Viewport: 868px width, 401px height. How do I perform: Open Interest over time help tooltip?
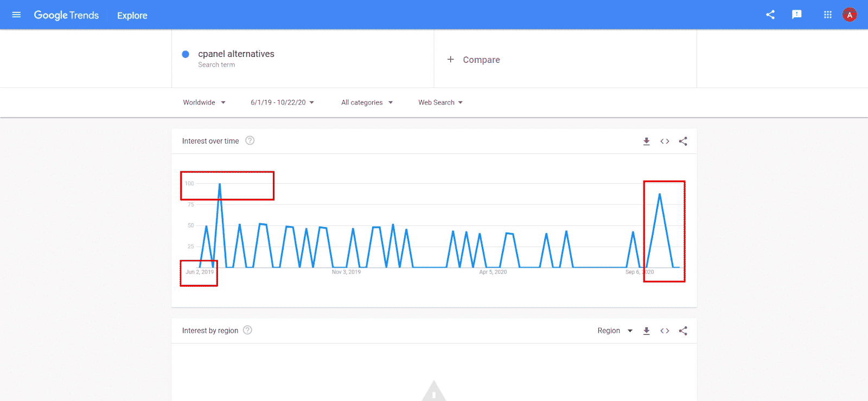pyautogui.click(x=250, y=141)
